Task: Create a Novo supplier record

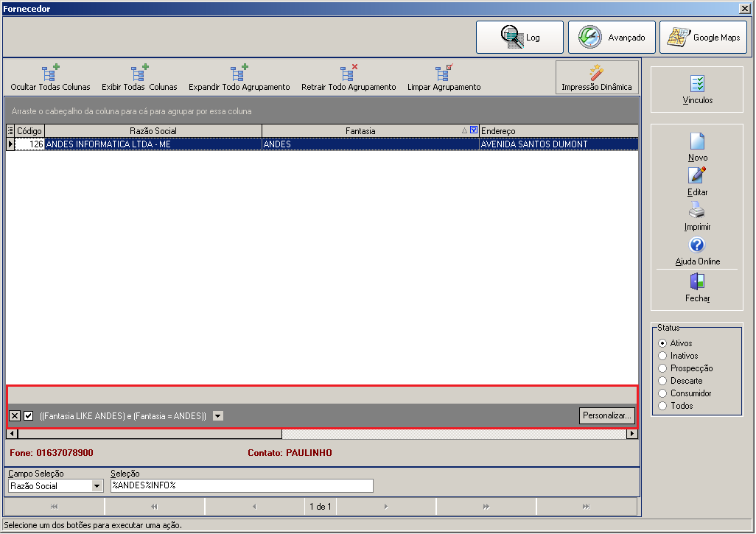Action: tap(697, 147)
